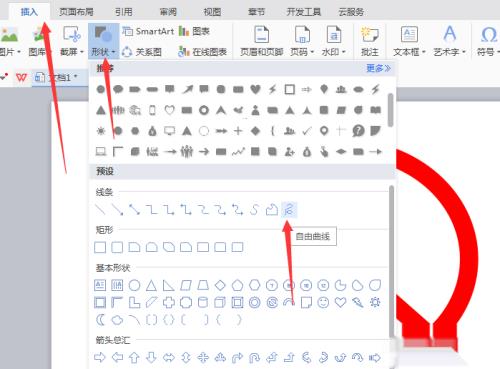The height and width of the screenshot is (369, 500).
Task: Pick the isosceles triangle basic shape
Action: [151, 285]
